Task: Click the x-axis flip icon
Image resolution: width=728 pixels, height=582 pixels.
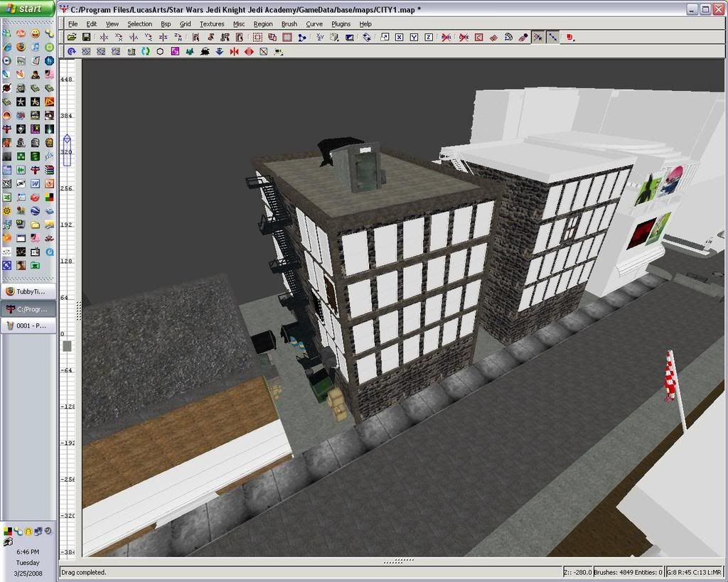Action: (x=105, y=37)
